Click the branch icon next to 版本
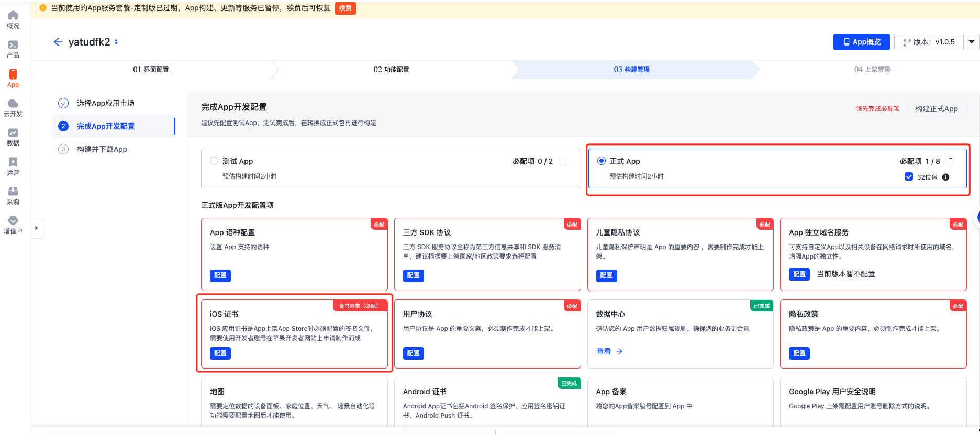 (907, 42)
